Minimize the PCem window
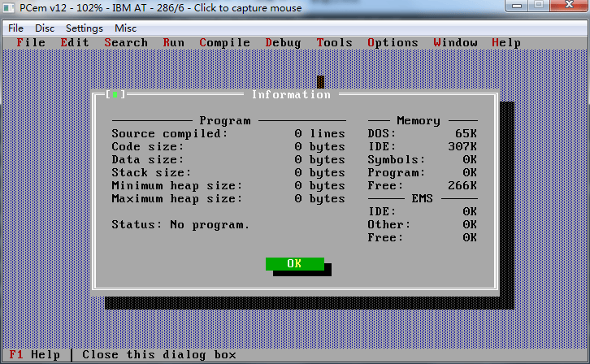The image size is (590, 364). pyautogui.click(x=517, y=6)
